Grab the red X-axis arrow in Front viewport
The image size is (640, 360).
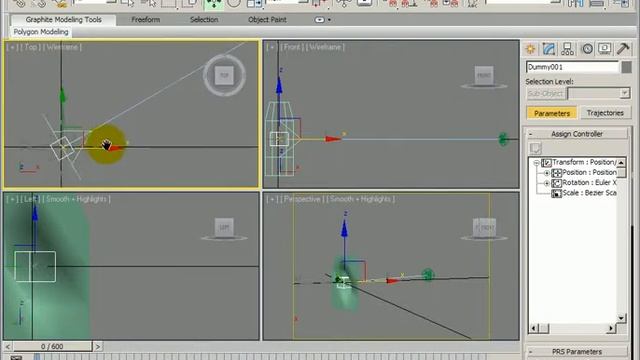[x=333, y=139]
